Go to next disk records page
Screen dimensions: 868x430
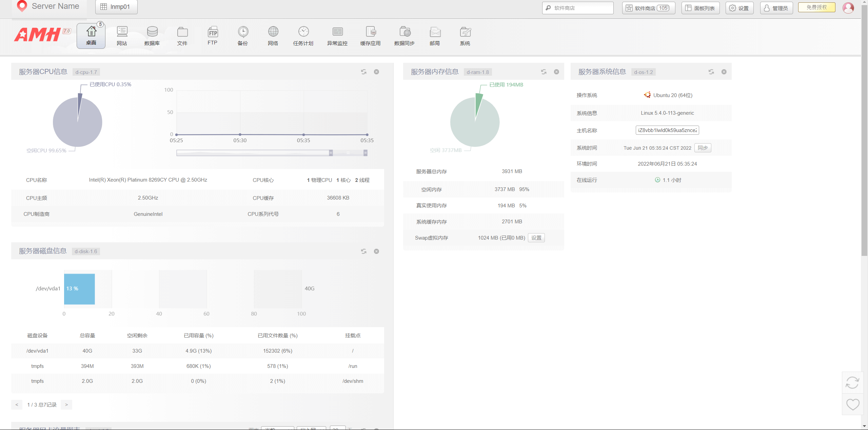point(66,405)
